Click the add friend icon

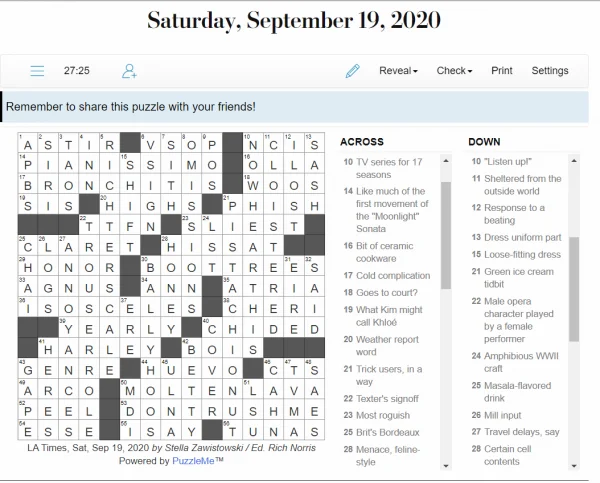[x=129, y=71]
